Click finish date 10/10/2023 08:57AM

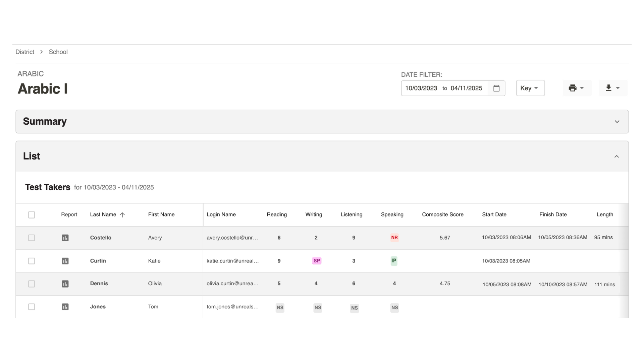(563, 285)
